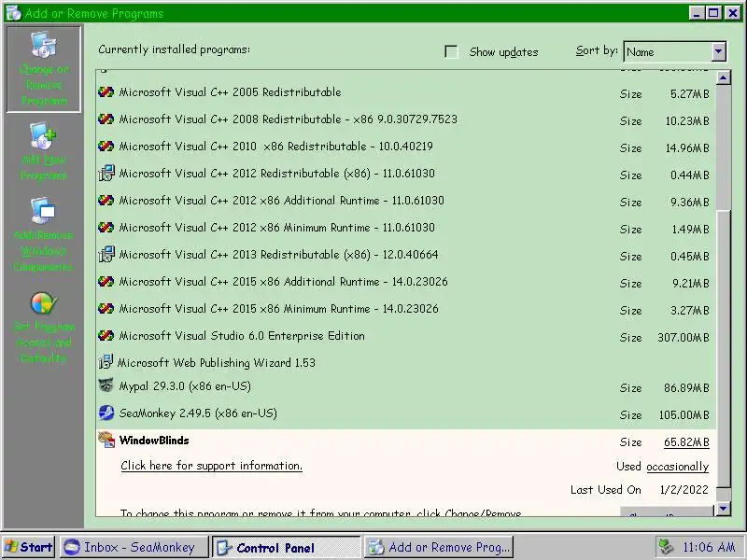This screenshot has width=747, height=560.
Task: Click the Visual C++ 2013 Redistributable icon
Action: point(106,254)
